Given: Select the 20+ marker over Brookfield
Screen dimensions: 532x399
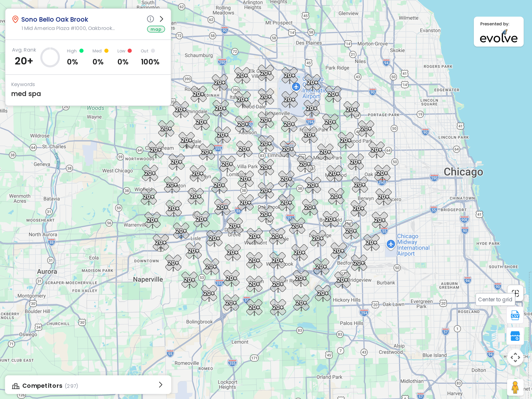Looking at the screenshot, I should 331,219.
